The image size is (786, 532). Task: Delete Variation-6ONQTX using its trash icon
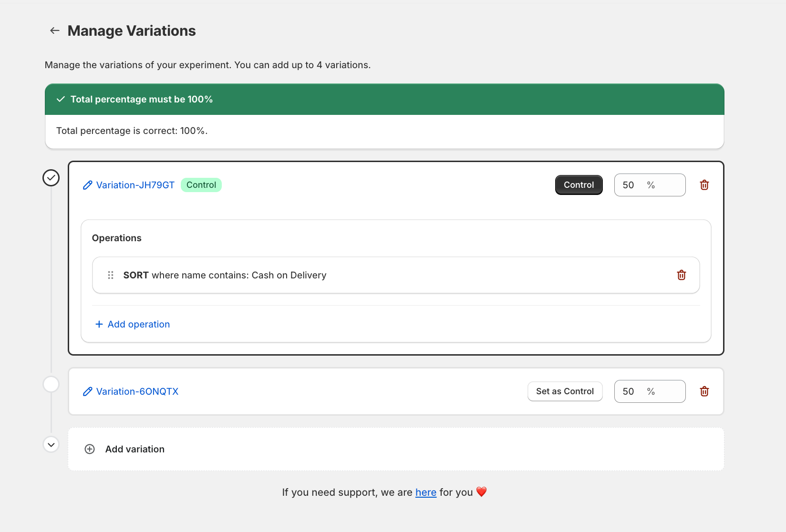pyautogui.click(x=704, y=391)
